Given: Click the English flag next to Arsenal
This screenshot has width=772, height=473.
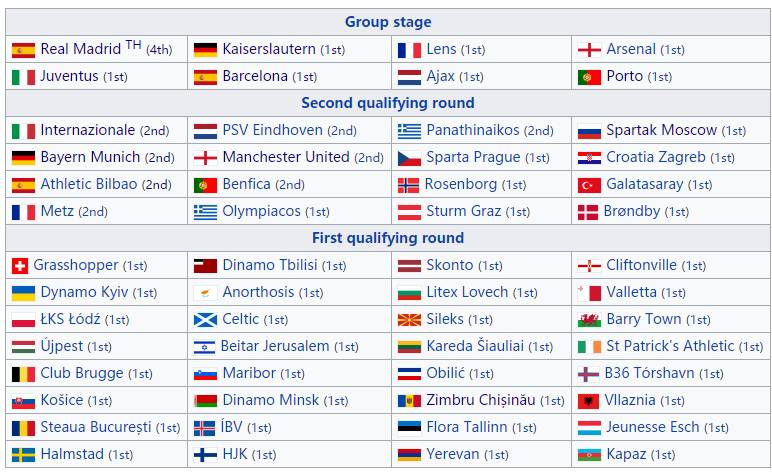Looking at the screenshot, I should tap(590, 49).
